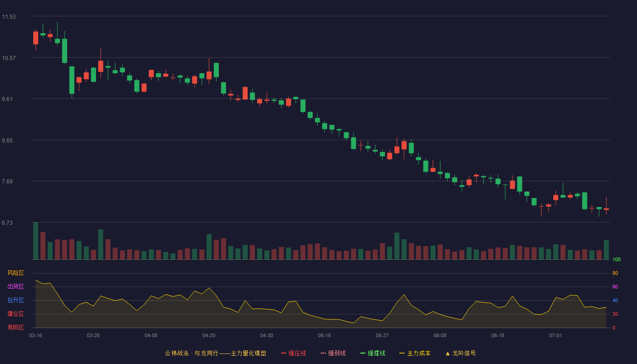Click the 07-01 date label

(x=556, y=335)
